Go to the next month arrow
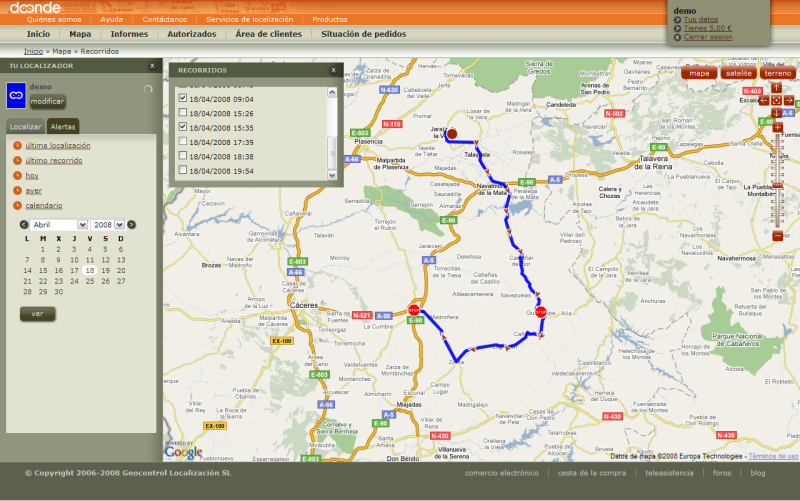The height and width of the screenshot is (501, 800). click(132, 224)
